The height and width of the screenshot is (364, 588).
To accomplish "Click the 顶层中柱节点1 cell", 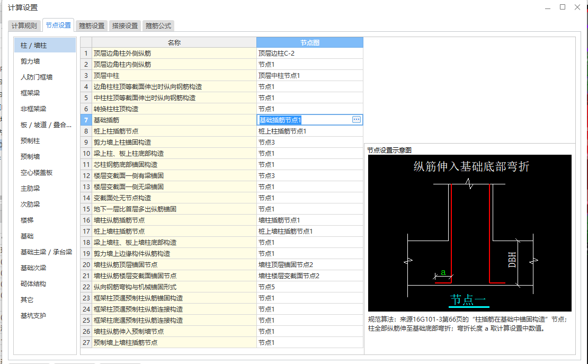I will [310, 75].
